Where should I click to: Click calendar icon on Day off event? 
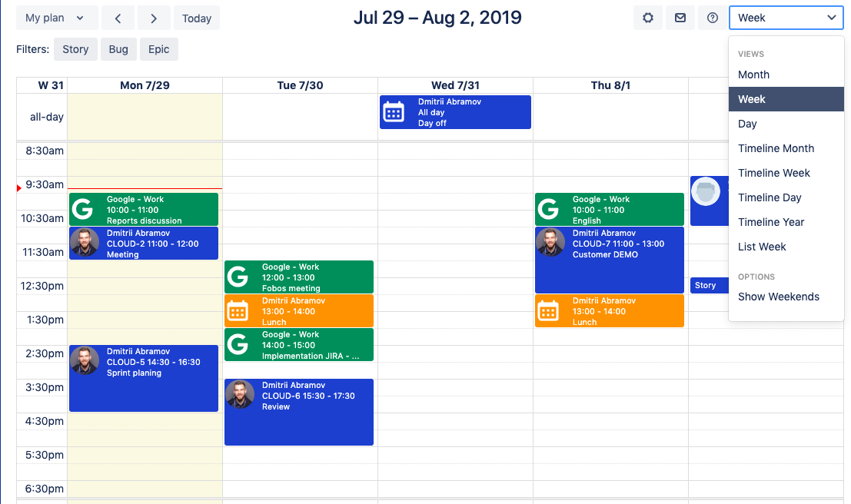point(394,112)
